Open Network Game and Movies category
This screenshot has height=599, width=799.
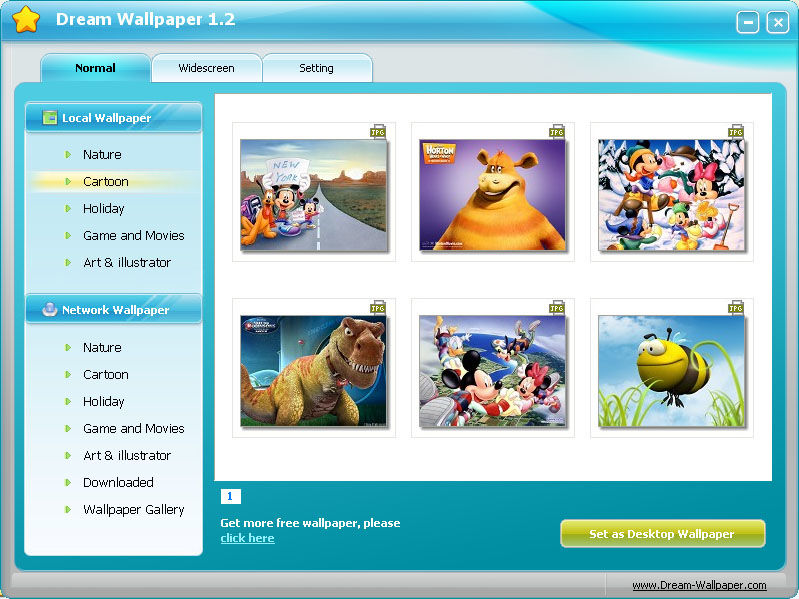(134, 428)
